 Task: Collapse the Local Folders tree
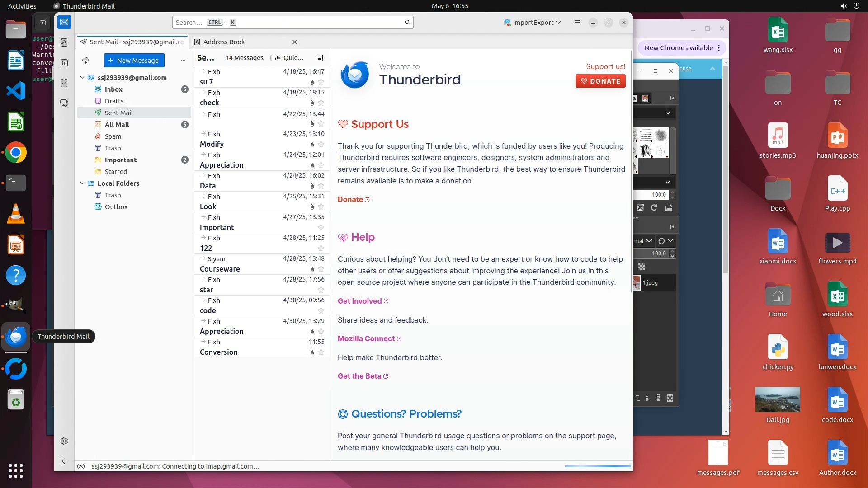(82, 183)
